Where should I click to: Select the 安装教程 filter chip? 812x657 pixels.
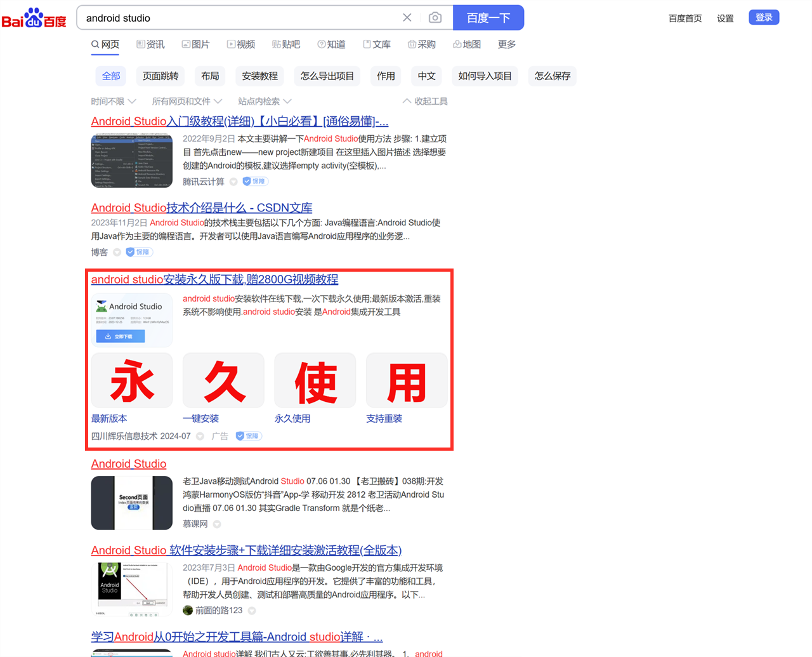(x=259, y=76)
